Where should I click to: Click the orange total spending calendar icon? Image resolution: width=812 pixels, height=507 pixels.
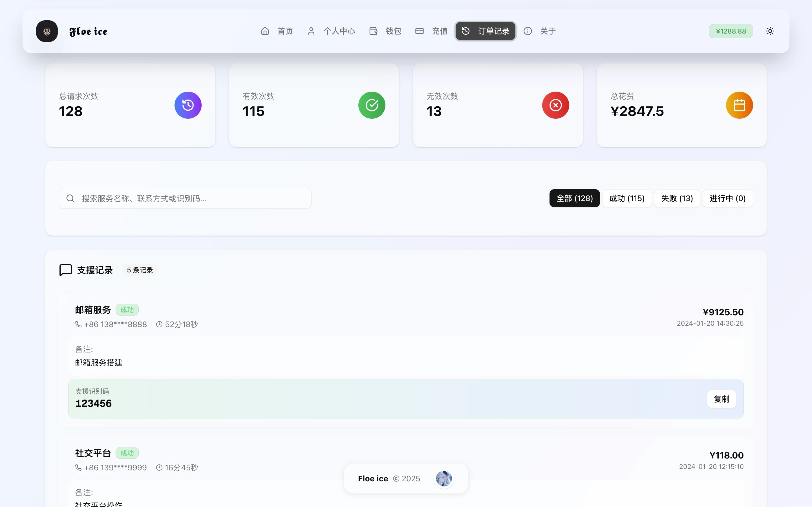point(739,105)
